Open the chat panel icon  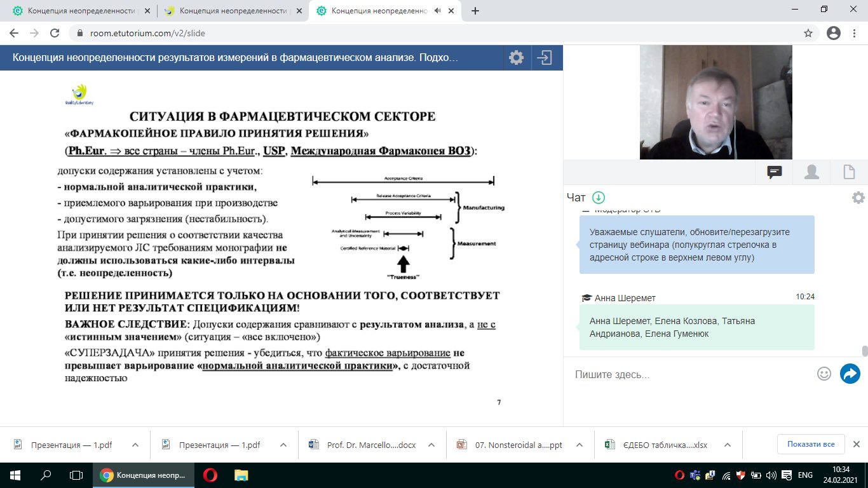774,172
